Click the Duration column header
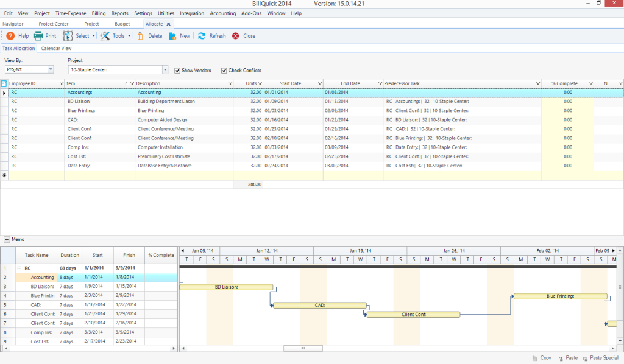Image resolution: width=624 pixels, height=364 pixels. click(69, 255)
